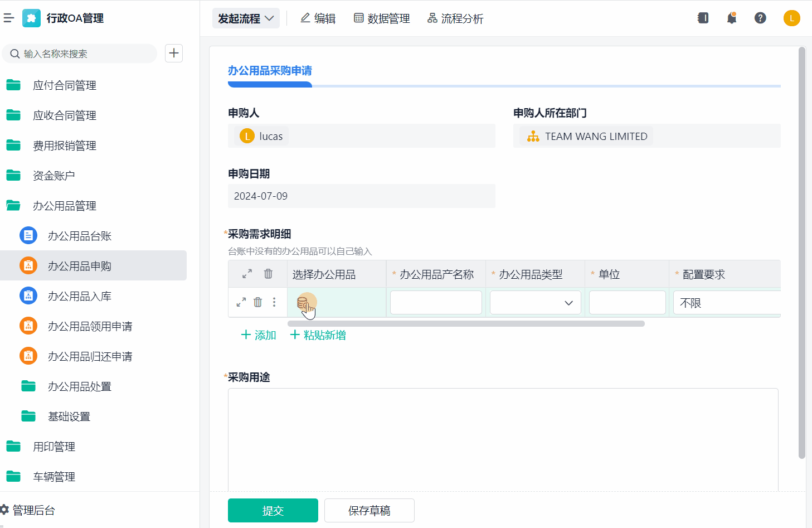Click the plus button beside search box

point(174,54)
